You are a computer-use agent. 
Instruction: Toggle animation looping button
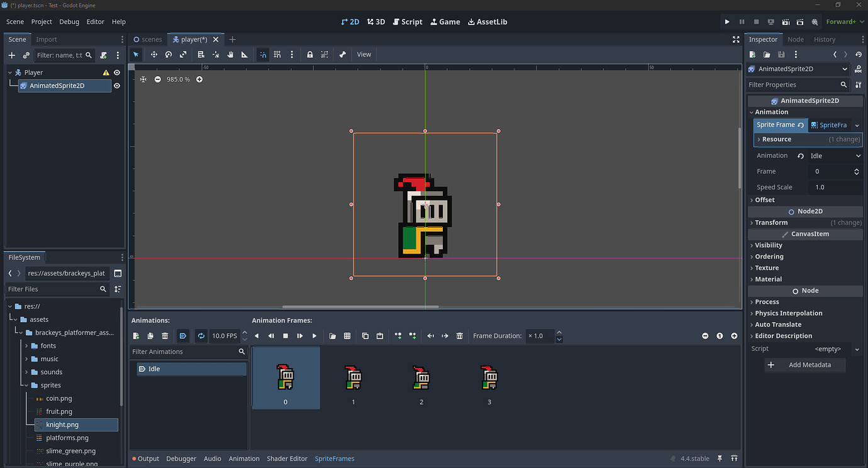(201, 336)
